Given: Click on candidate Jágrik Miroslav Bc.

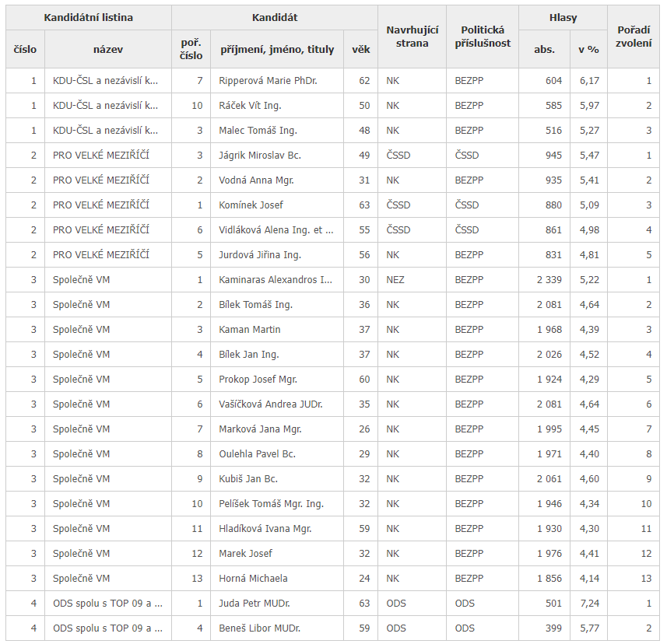Looking at the screenshot, I should (x=260, y=156).
